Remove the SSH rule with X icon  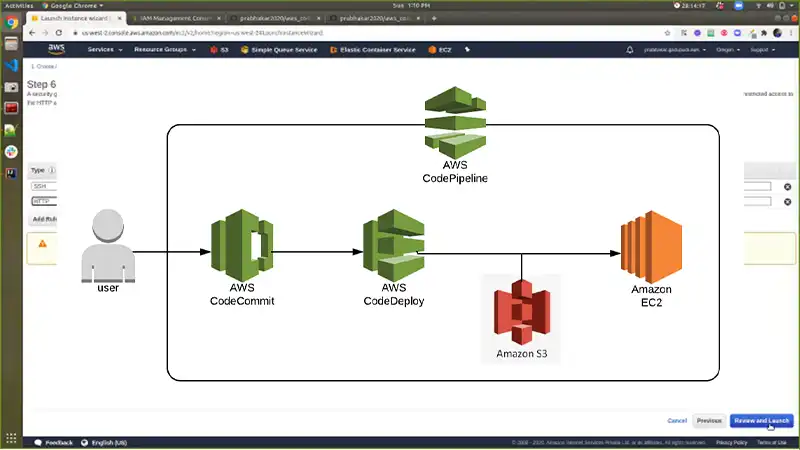(x=787, y=187)
